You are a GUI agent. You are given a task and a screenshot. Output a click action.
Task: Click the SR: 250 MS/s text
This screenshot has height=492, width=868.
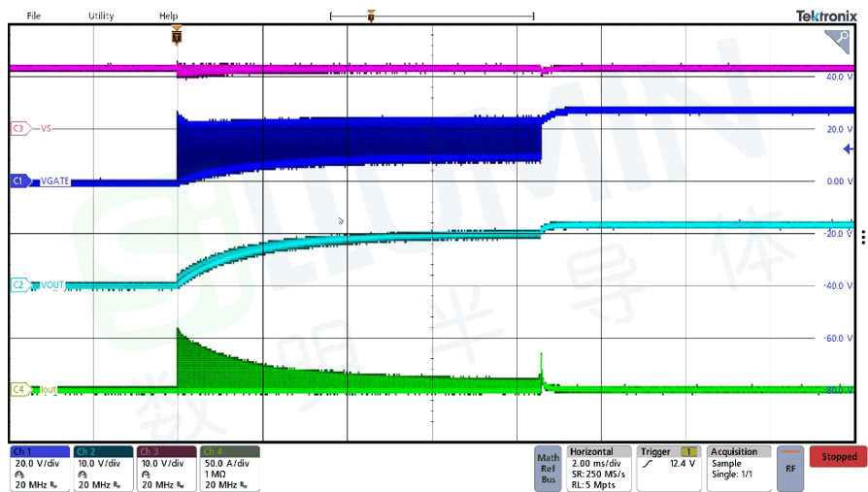598,475
